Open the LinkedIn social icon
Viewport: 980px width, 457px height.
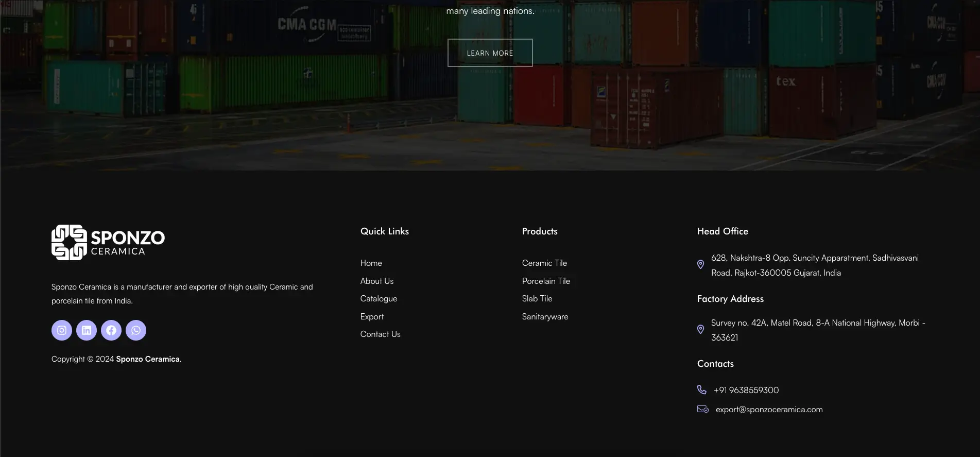[x=87, y=330]
